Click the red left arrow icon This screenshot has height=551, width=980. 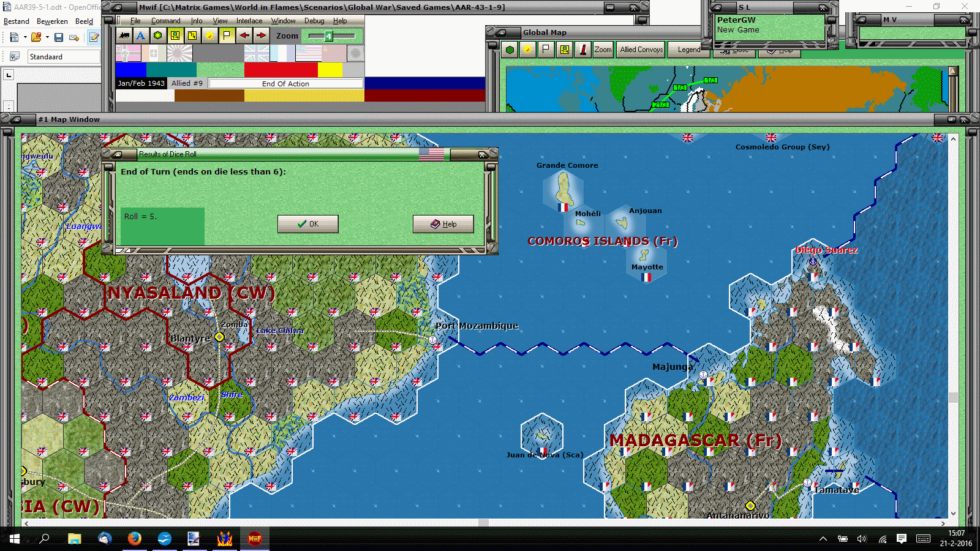[244, 36]
